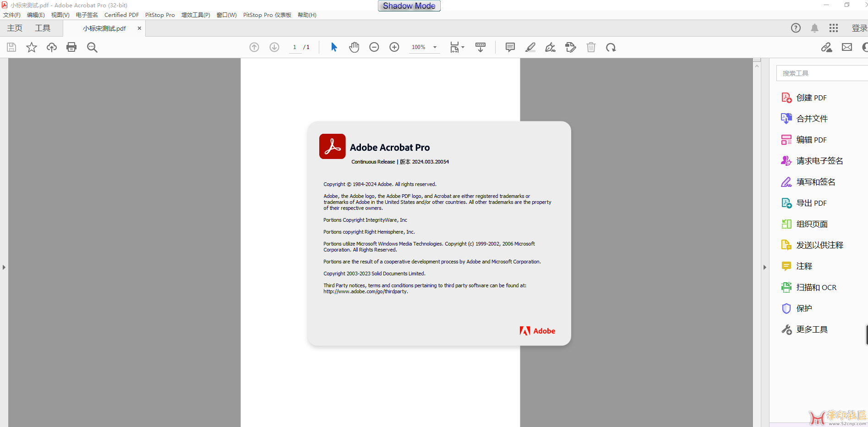Screen dimensions: 868x427
Task: Choose the Selection arrow tool
Action: pos(334,47)
